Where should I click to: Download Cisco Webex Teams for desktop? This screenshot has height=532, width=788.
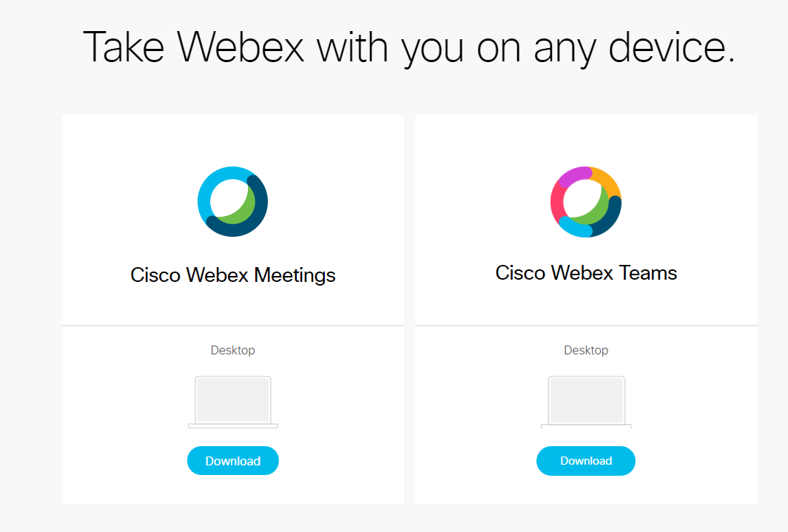(x=586, y=461)
